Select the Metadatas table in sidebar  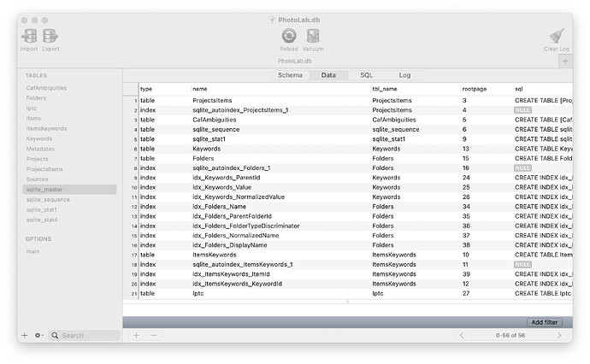pyautogui.click(x=40, y=149)
